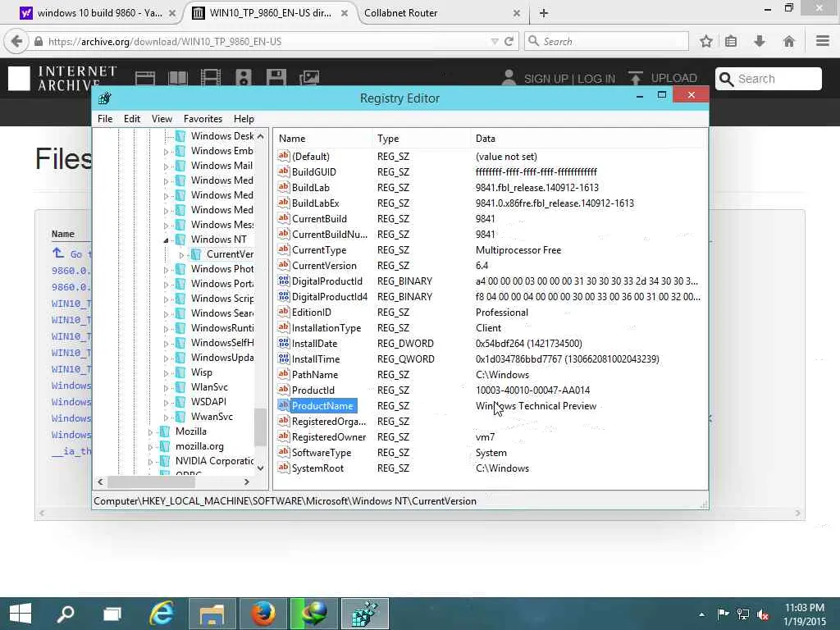The width and height of the screenshot is (840, 630).
Task: Open the File menu in Registry Editor
Action: click(105, 118)
